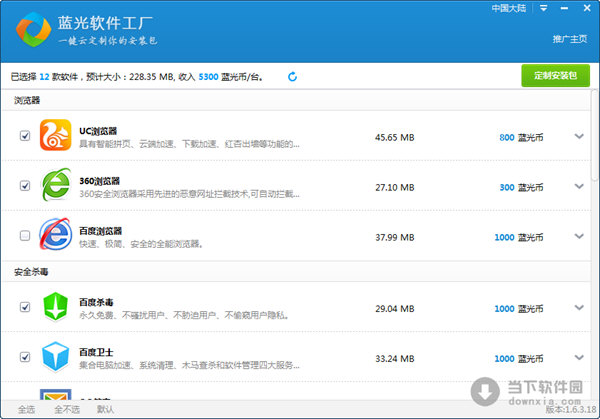
Task: Click the 360浏览器 green e icon
Action: pos(56,184)
